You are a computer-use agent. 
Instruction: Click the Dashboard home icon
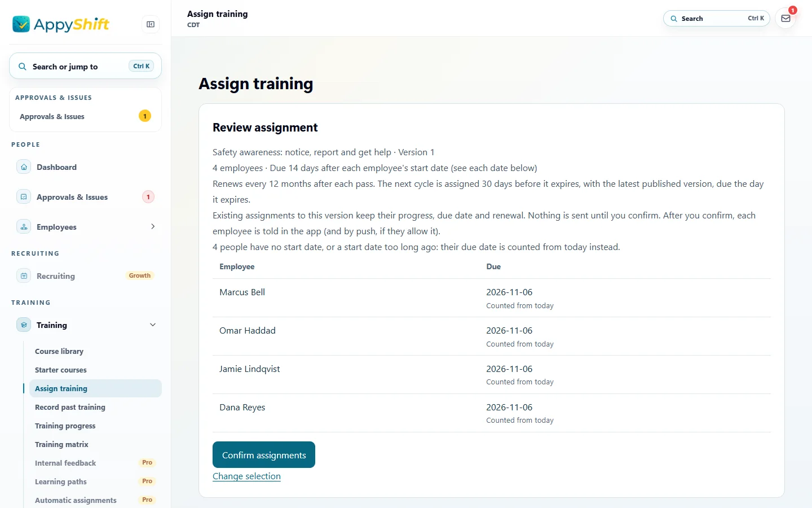[x=24, y=167]
